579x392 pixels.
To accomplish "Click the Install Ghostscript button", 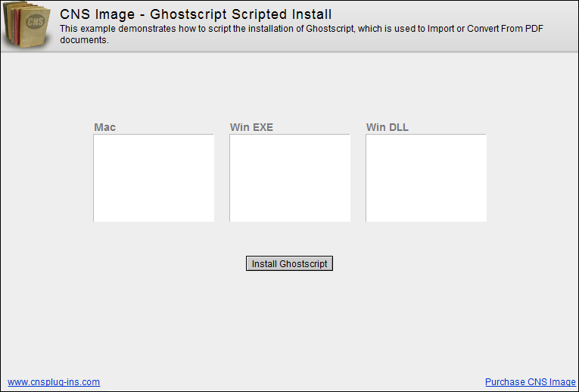I will click(x=289, y=263).
